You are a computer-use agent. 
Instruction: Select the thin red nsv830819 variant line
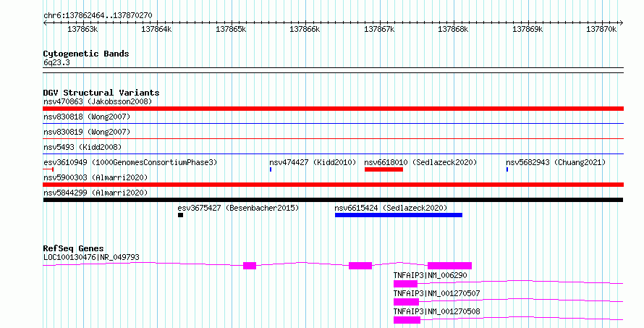pyautogui.click(x=333, y=139)
